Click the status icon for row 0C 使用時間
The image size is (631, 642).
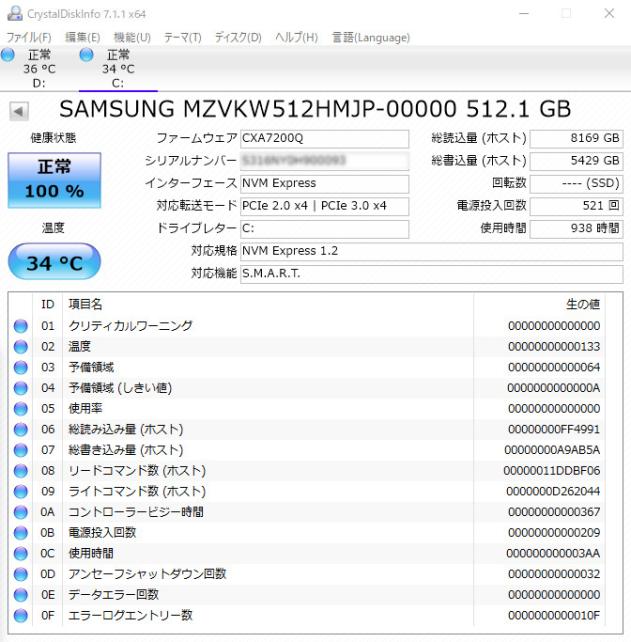pyautogui.click(x=20, y=554)
